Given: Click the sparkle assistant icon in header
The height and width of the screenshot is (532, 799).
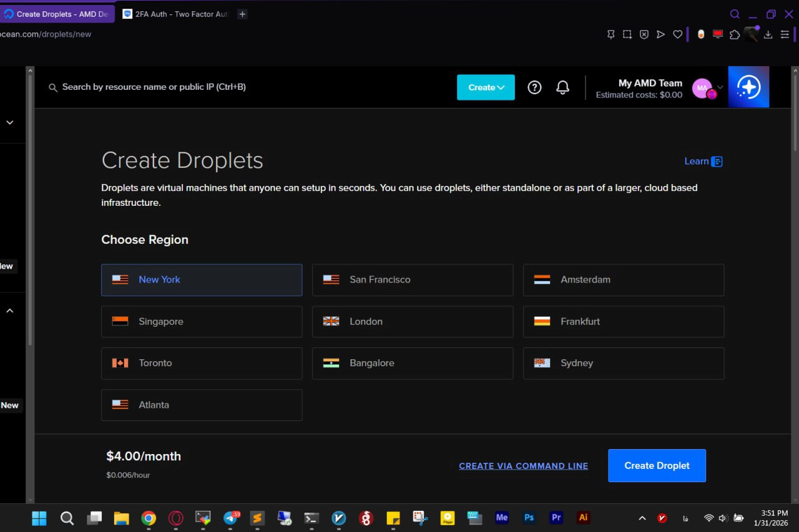Looking at the screenshot, I should 748,87.
